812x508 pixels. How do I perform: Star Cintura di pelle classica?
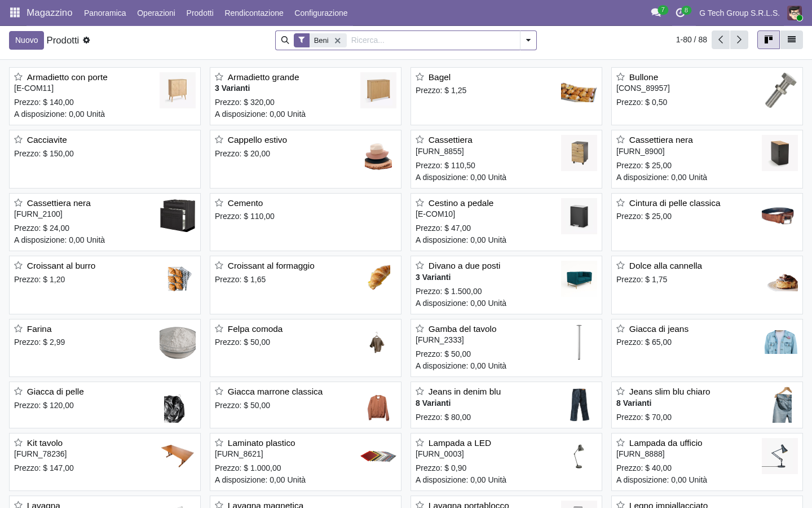click(x=620, y=203)
